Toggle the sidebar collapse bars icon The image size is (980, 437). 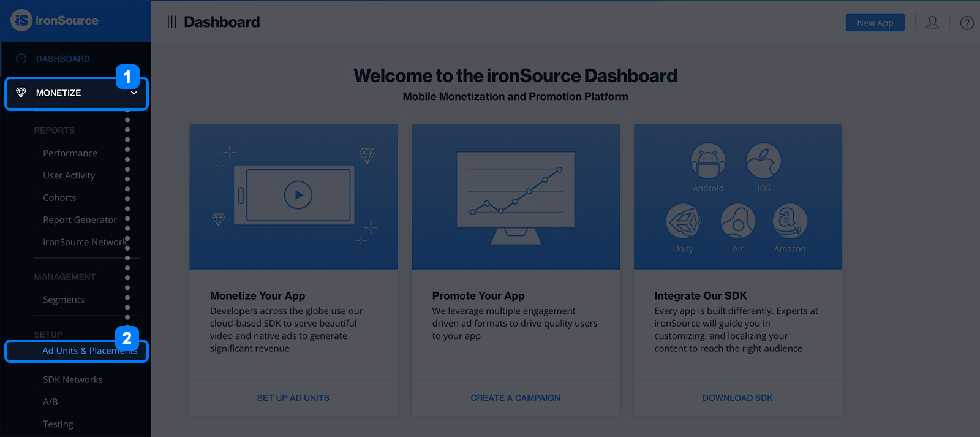171,22
